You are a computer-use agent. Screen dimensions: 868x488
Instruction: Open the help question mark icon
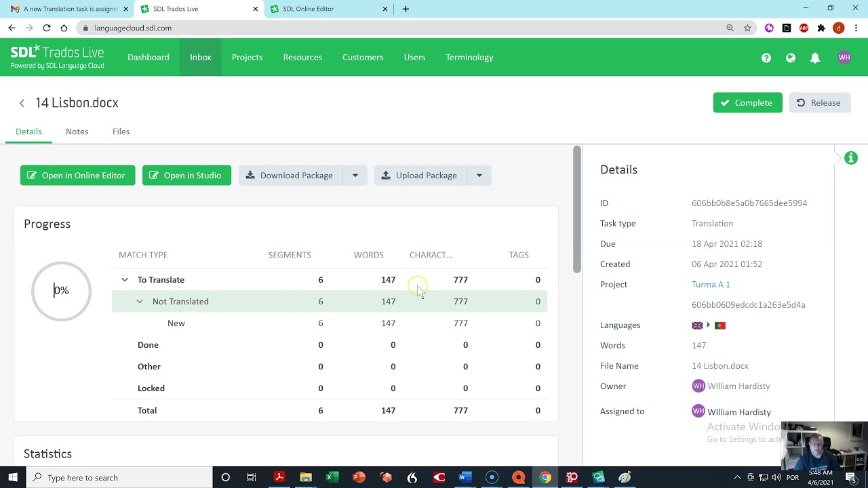point(766,58)
